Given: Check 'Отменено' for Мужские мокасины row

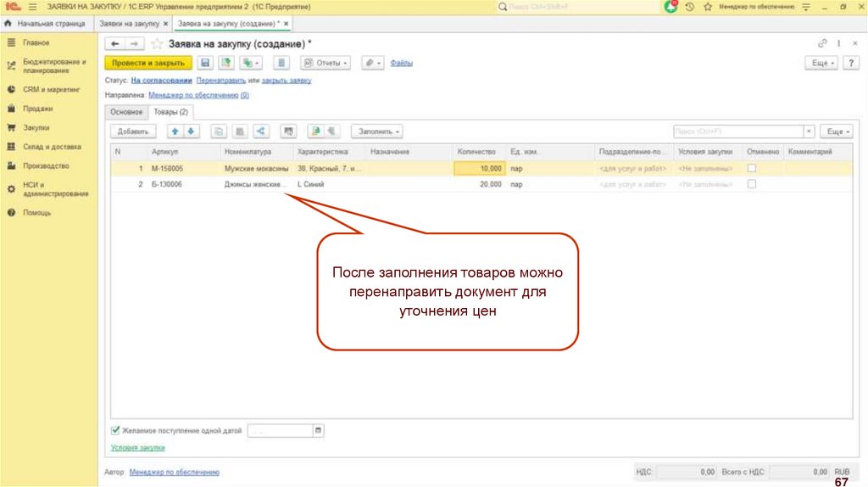Looking at the screenshot, I should click(x=751, y=169).
